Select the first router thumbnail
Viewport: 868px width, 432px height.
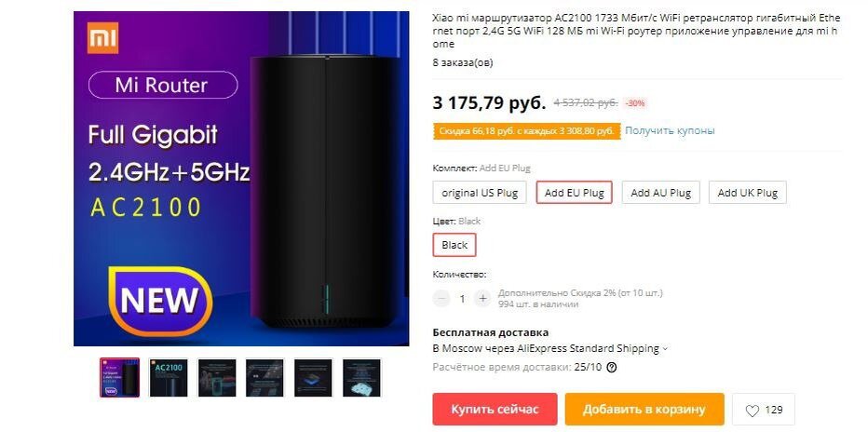click(x=119, y=377)
